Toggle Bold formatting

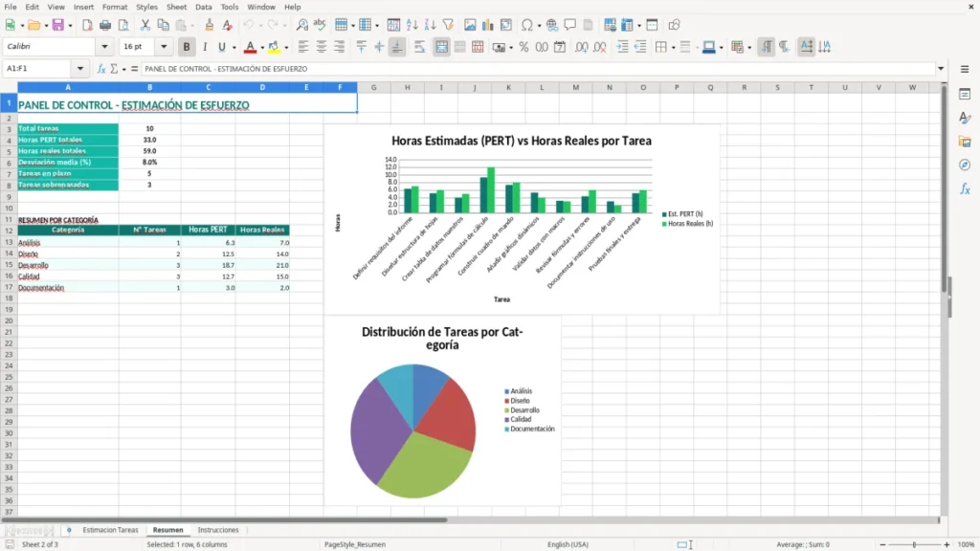[187, 47]
